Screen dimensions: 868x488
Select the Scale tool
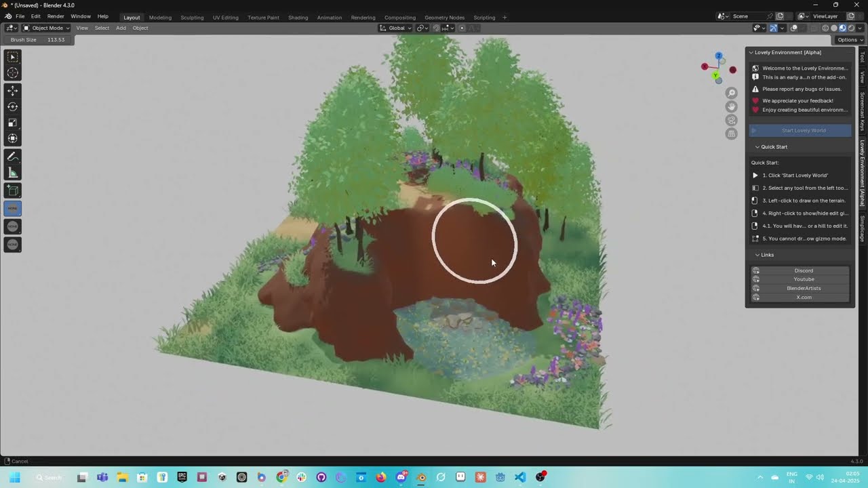pos(12,123)
